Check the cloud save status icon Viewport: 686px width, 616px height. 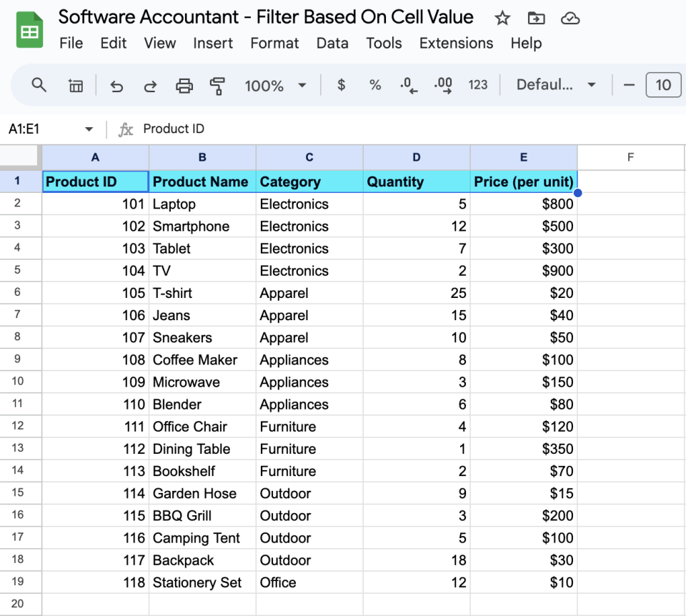click(570, 19)
